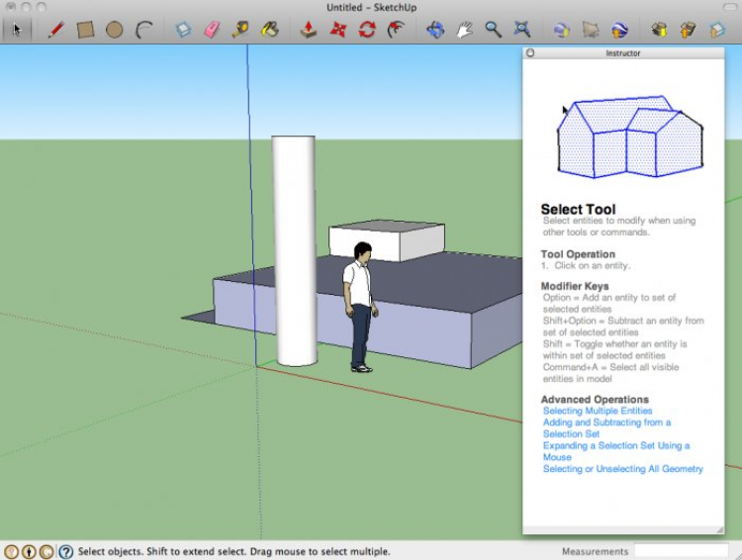Viewport: 742px width, 560px height.
Task: Click the Measurements input box
Action: coord(680,551)
